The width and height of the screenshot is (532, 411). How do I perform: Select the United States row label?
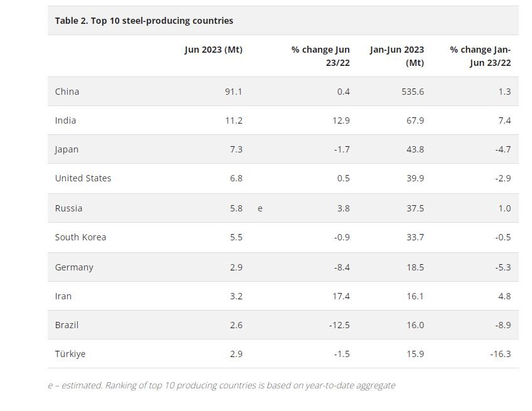(83, 178)
